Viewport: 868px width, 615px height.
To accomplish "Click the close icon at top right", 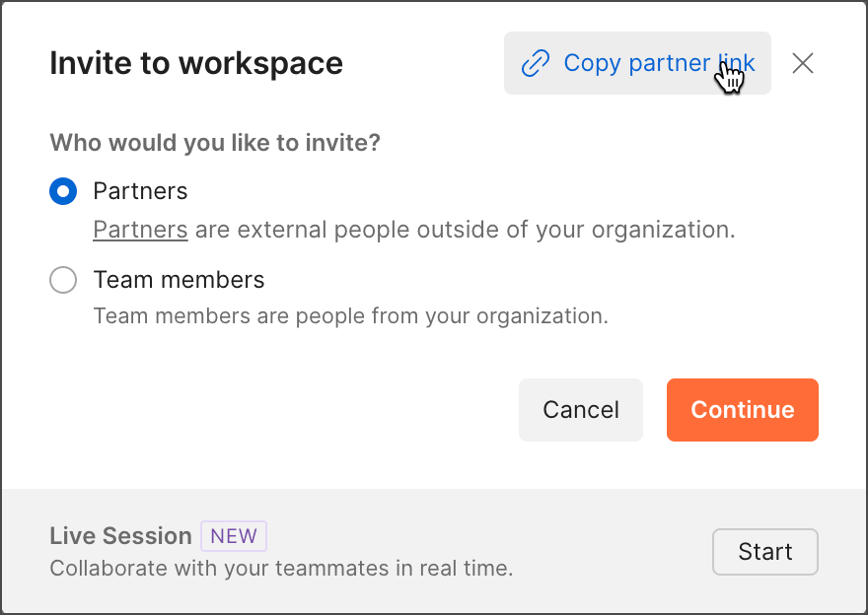I will [802, 63].
